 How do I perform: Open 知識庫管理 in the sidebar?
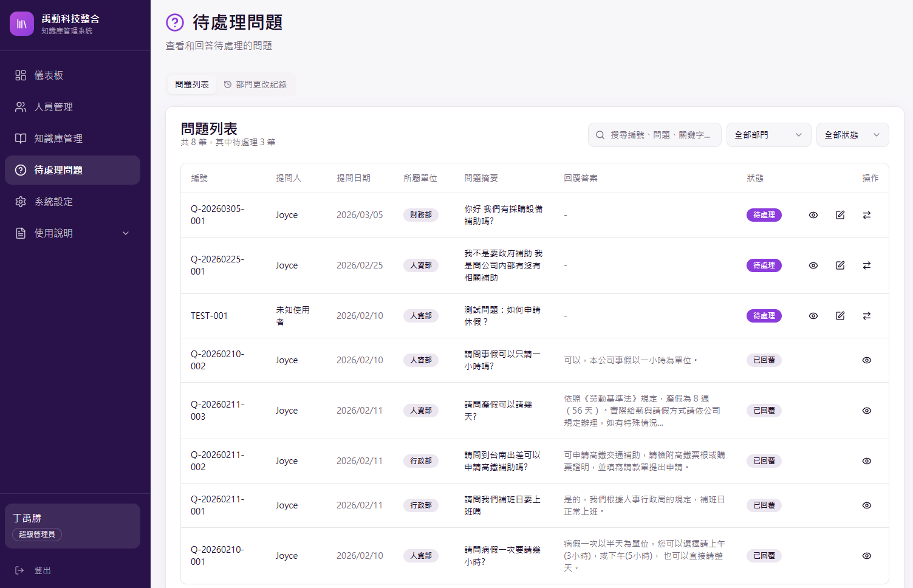72,138
